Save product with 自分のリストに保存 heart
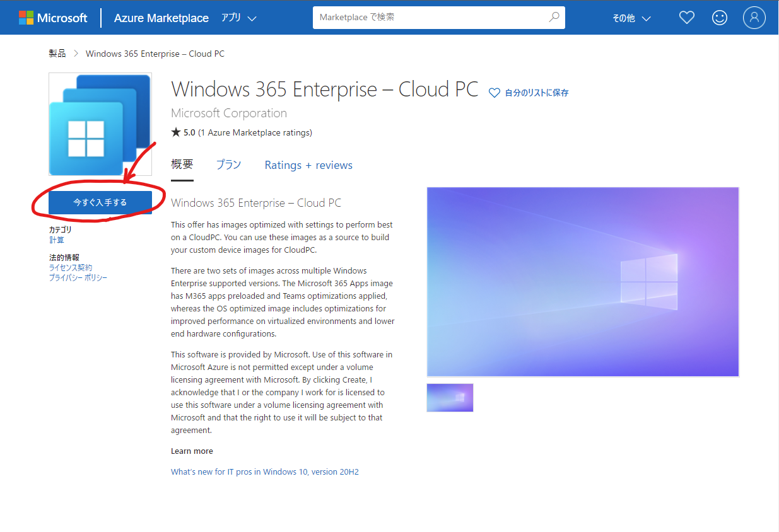 [495, 93]
